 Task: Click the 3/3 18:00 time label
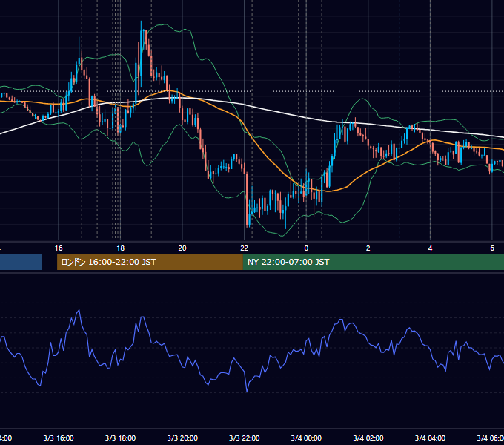coord(121,438)
